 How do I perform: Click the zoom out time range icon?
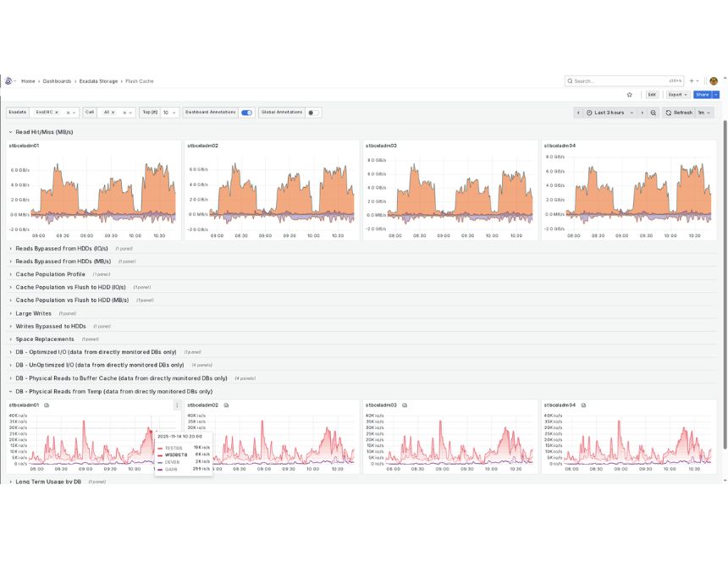tap(654, 113)
